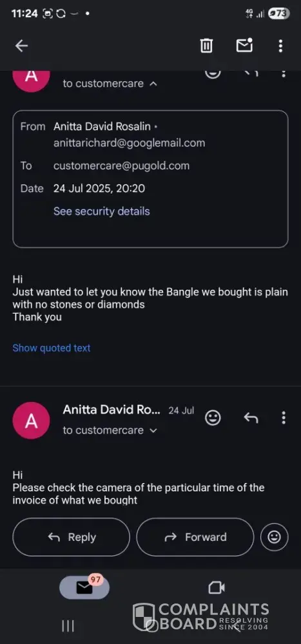Tap the customercare@pugold.com recipient address

tap(121, 166)
